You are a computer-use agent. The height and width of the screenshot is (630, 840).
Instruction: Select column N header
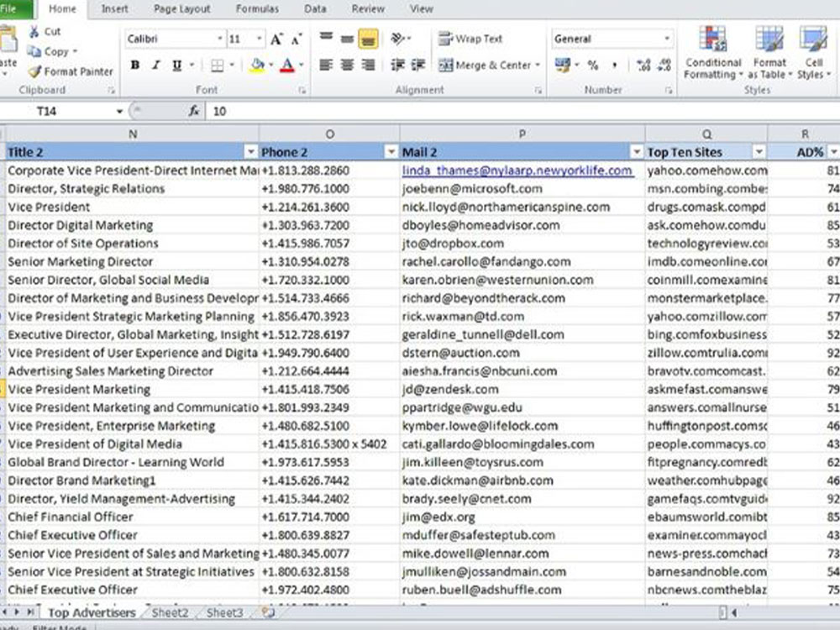tap(133, 134)
